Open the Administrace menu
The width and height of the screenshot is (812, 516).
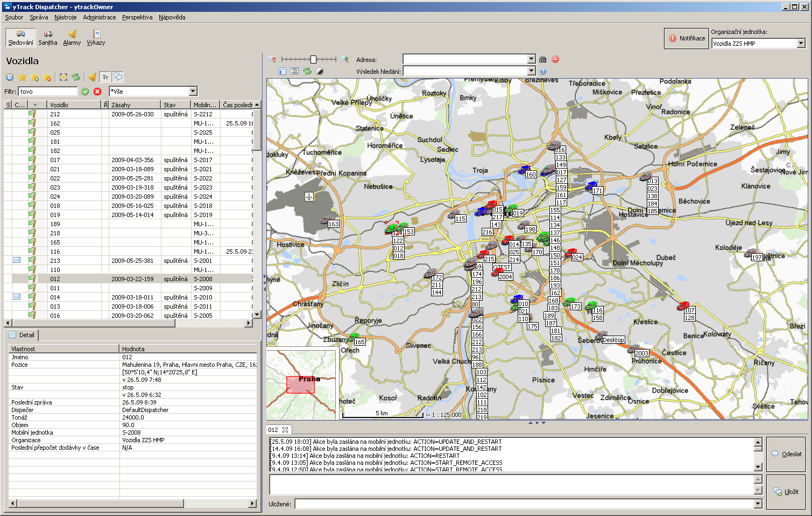click(x=100, y=17)
